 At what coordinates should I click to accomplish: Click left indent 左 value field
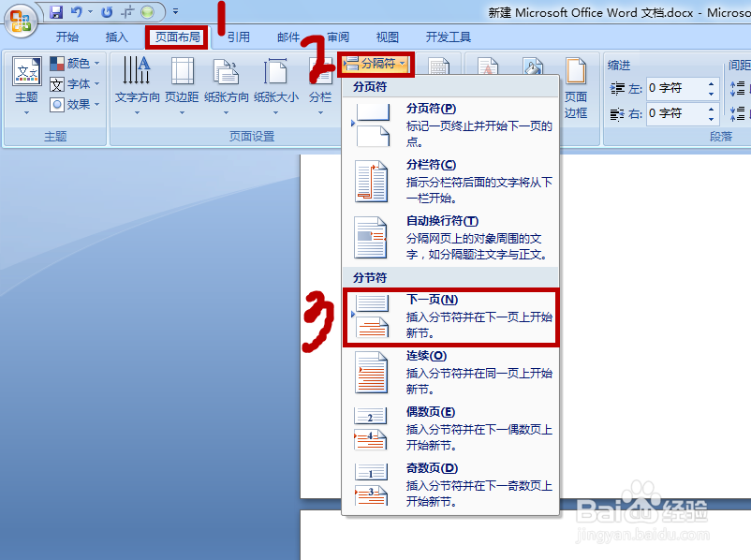[x=675, y=88]
